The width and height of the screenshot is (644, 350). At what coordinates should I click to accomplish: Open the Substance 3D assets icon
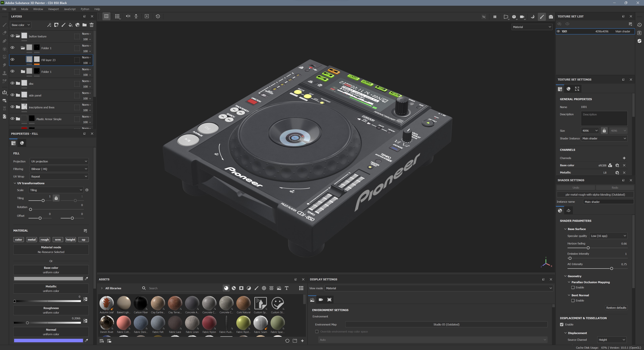coord(639,41)
